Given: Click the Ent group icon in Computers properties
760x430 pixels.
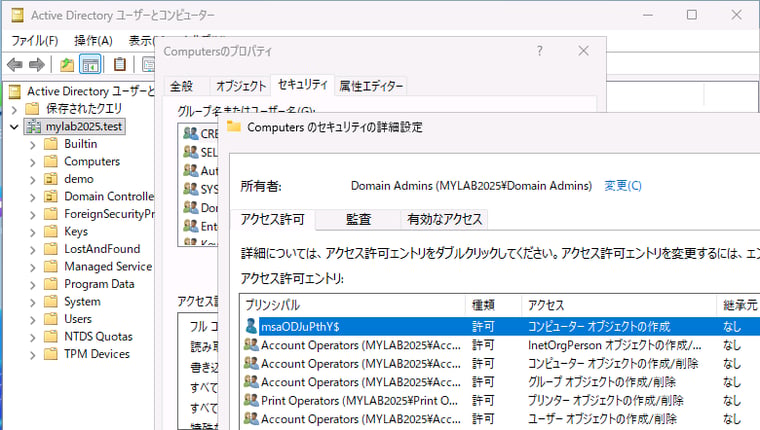Looking at the screenshot, I should [190, 226].
